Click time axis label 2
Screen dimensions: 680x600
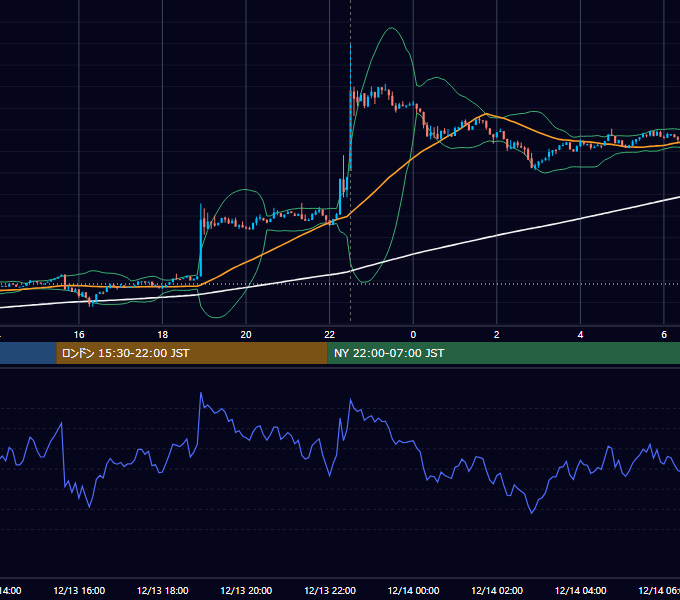coord(497,335)
